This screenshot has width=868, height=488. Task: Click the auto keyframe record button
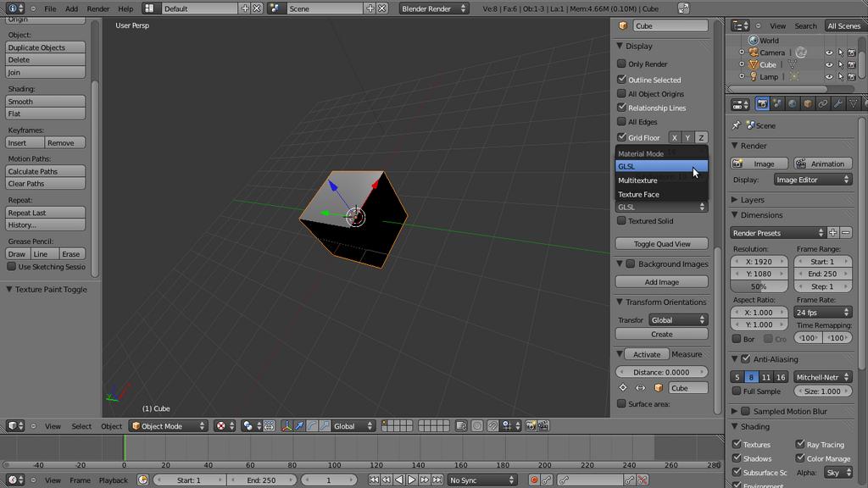[534, 480]
